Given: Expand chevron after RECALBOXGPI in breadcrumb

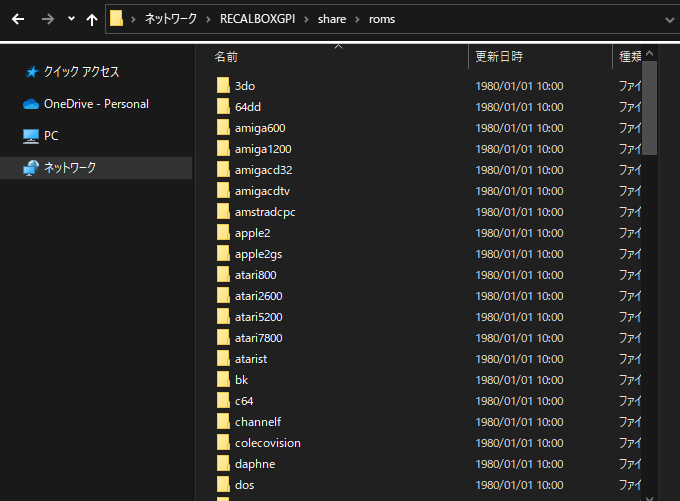Looking at the screenshot, I should (306, 20).
